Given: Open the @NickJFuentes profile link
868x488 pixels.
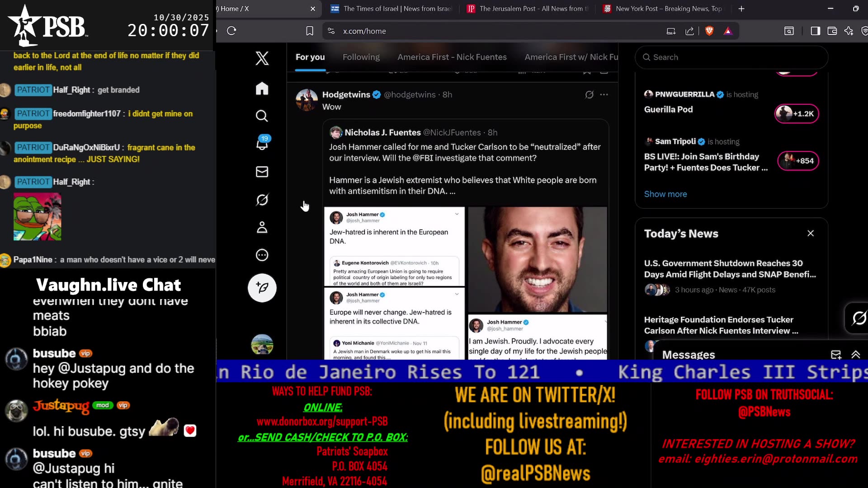Looking at the screenshot, I should (452, 132).
